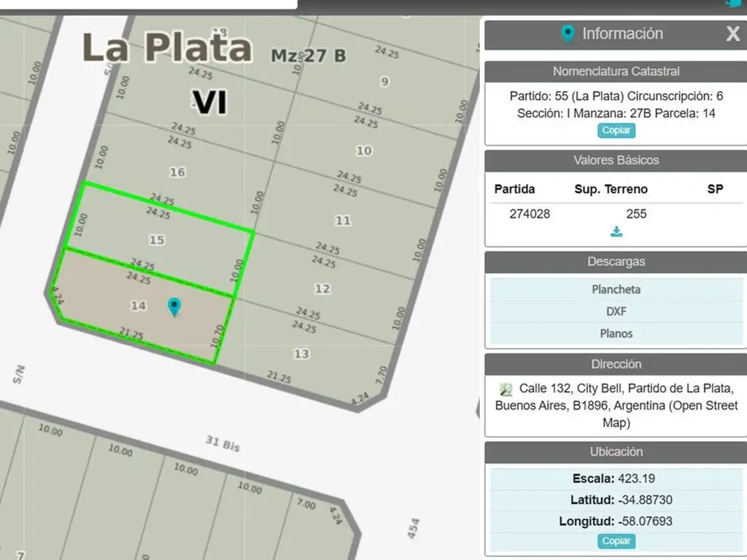Copy the coordinates using Copiar under Longitud
This screenshot has width=747, height=560.
pos(616,541)
